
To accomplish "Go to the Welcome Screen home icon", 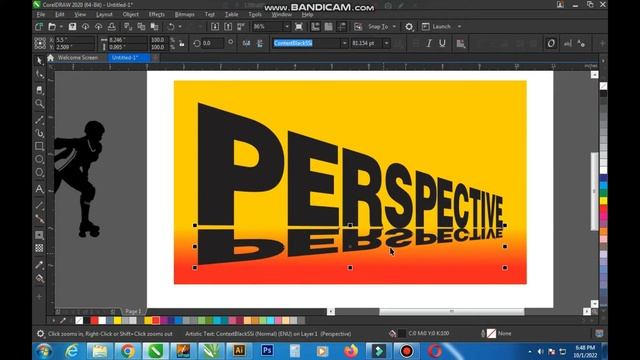I will tap(51, 58).
